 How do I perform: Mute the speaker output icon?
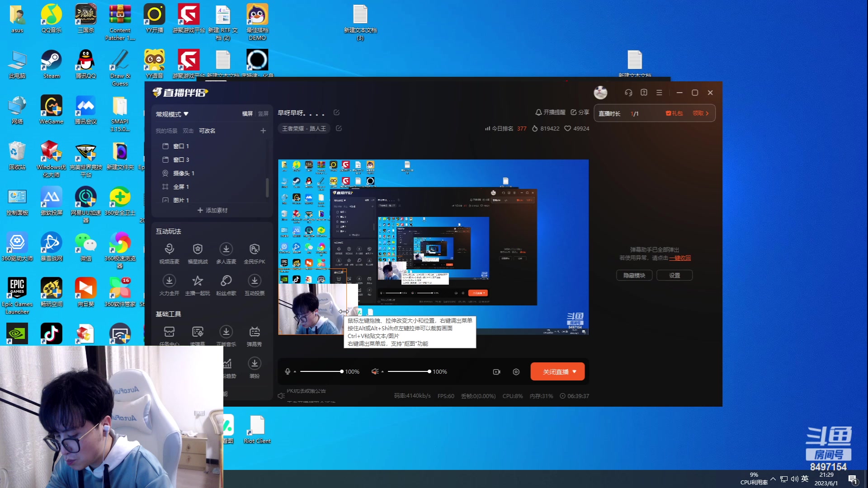374,371
